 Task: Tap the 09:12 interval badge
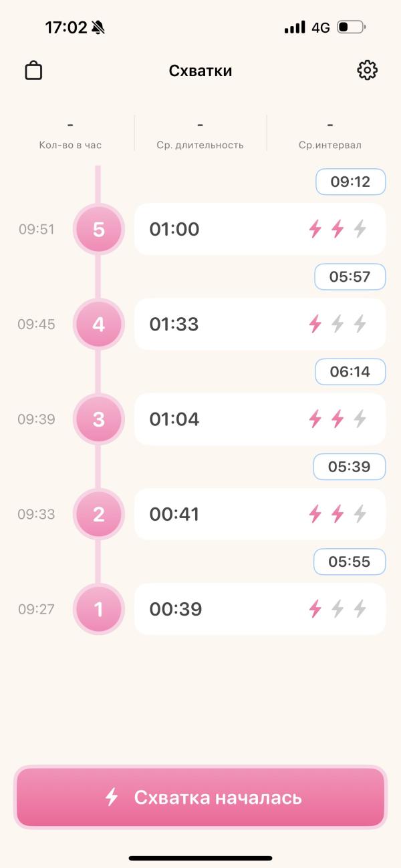350,182
